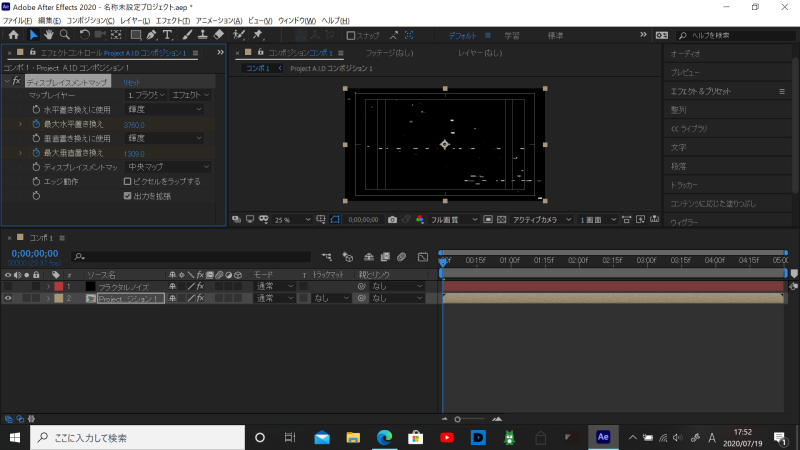
Task: Open the ディスプレイスメントマップ動作 中央マップ dropdown
Action: point(169,167)
